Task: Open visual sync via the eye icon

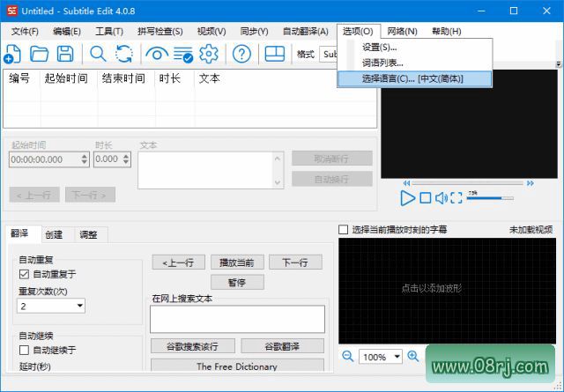Action: click(157, 54)
